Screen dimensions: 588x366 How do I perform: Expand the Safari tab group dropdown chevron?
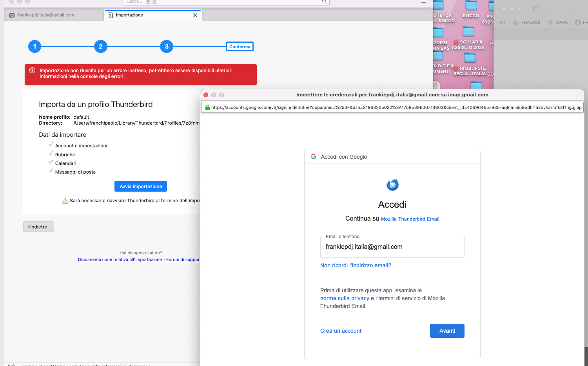click(x=547, y=9)
